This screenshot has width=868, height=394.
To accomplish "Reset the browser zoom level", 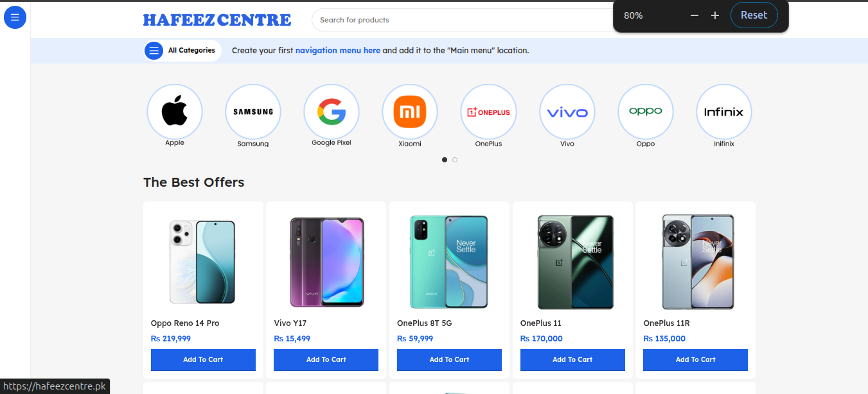I will [x=754, y=15].
